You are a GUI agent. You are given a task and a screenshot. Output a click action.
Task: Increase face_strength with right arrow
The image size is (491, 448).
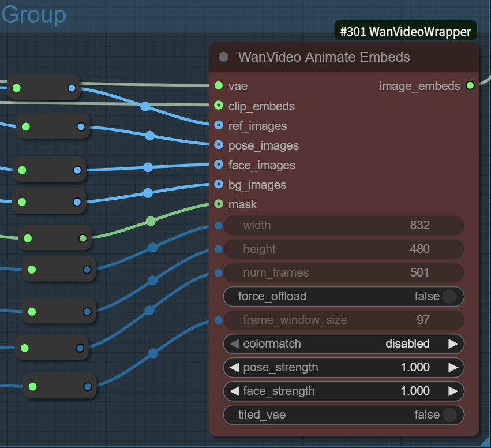click(x=453, y=391)
